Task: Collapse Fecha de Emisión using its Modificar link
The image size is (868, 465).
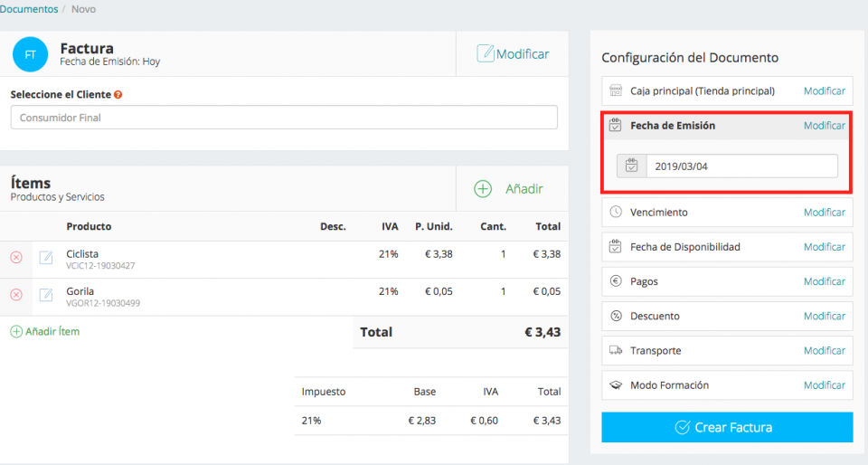Action: (824, 126)
